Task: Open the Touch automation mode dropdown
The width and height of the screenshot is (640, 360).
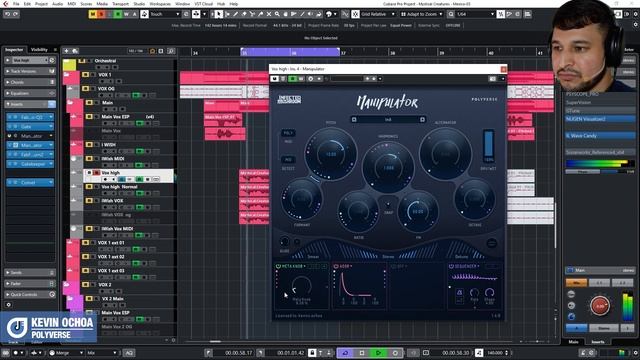Action: (x=165, y=14)
